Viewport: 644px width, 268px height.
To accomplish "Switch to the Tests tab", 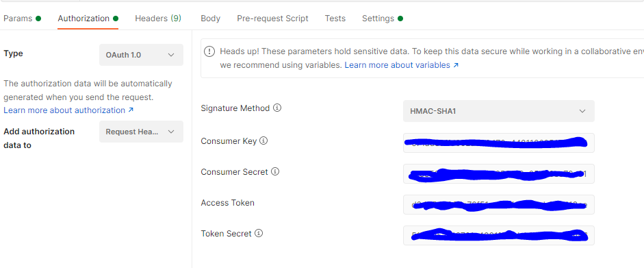I will (335, 19).
